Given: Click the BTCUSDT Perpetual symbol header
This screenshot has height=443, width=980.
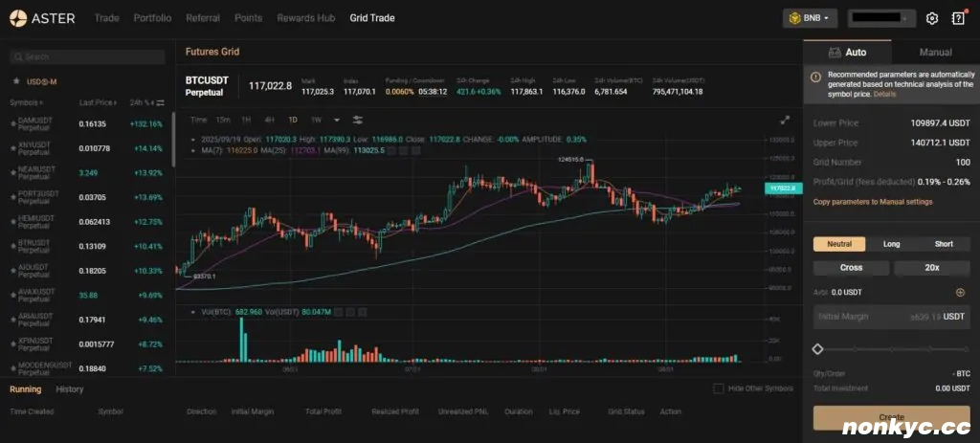Looking at the screenshot, I should pos(207,86).
